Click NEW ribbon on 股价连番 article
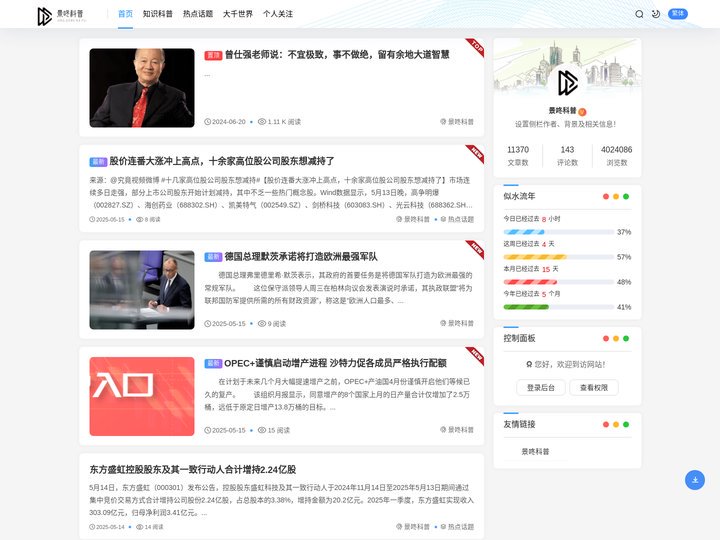The image size is (720, 540). (476, 153)
